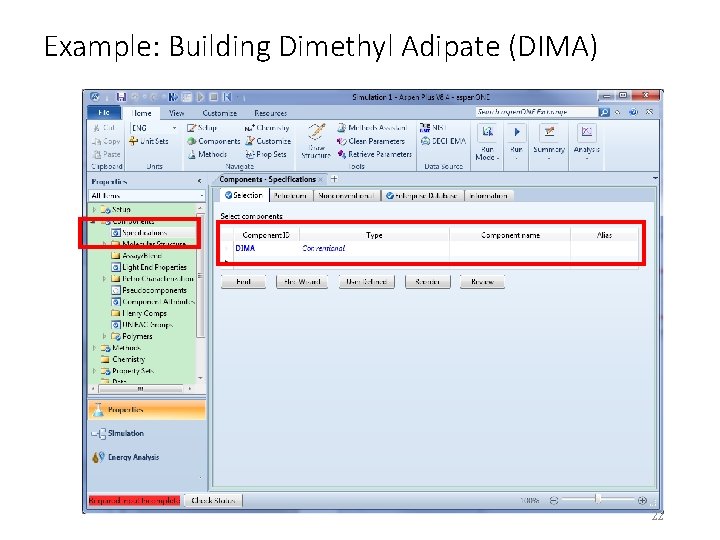The width and height of the screenshot is (720, 540).
Task: Switch to the View ribbon tab
Action: point(176,112)
